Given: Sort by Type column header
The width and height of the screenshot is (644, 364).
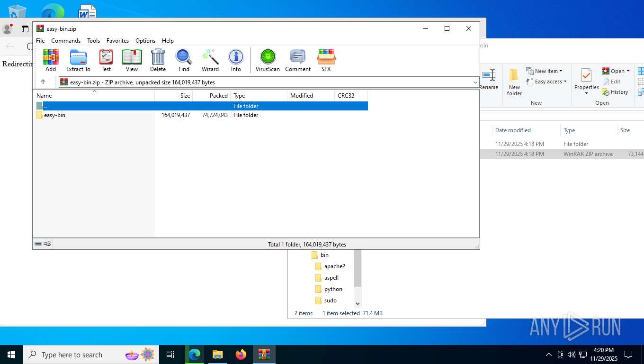Looking at the screenshot, I should pos(259,96).
